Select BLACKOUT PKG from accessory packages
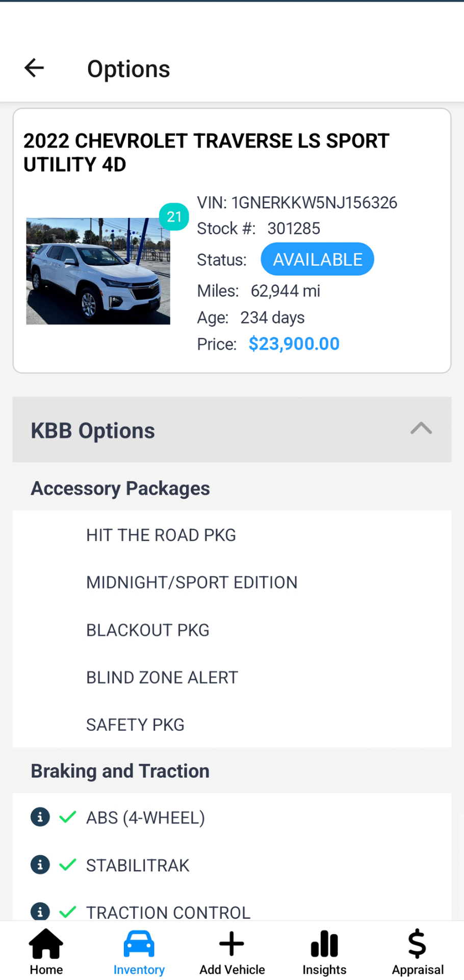 148,629
